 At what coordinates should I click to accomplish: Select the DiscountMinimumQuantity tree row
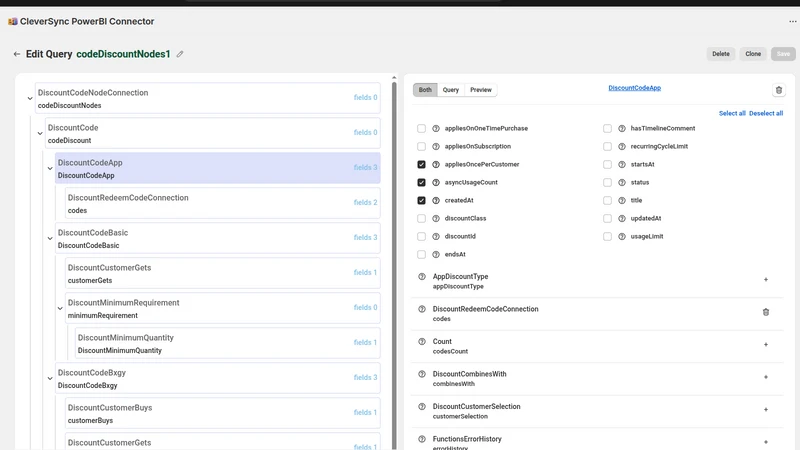point(228,343)
